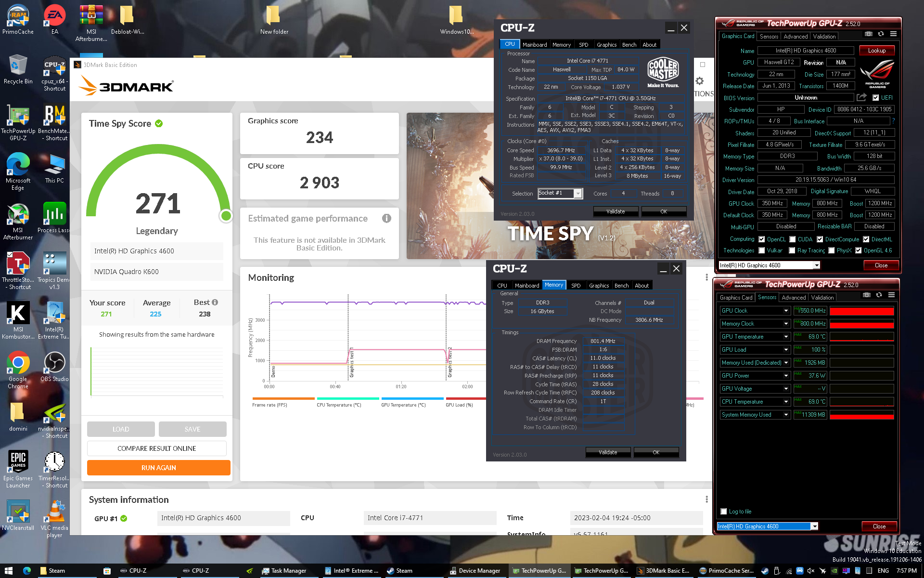The width and height of the screenshot is (924, 578).
Task: Open ThrottleStop shortcut on desktop
Action: pos(18,271)
